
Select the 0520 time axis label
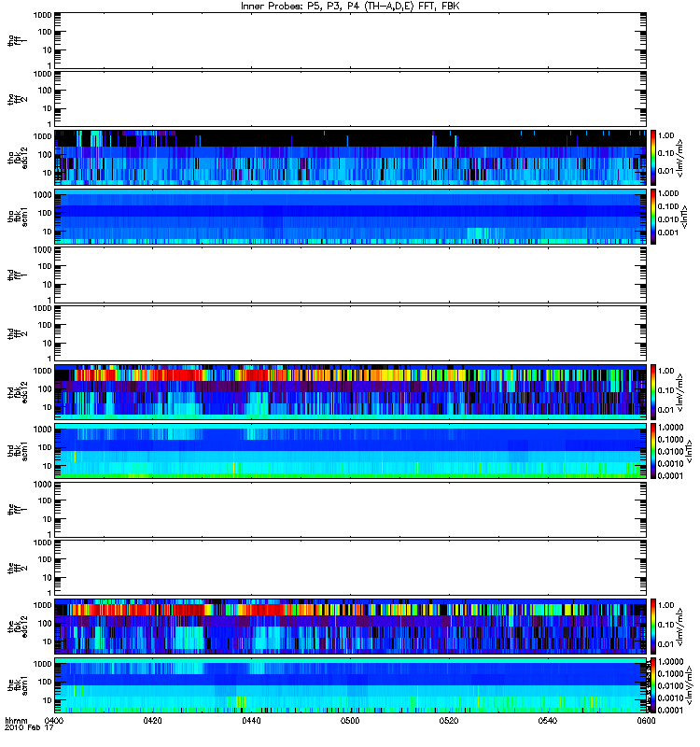click(449, 721)
